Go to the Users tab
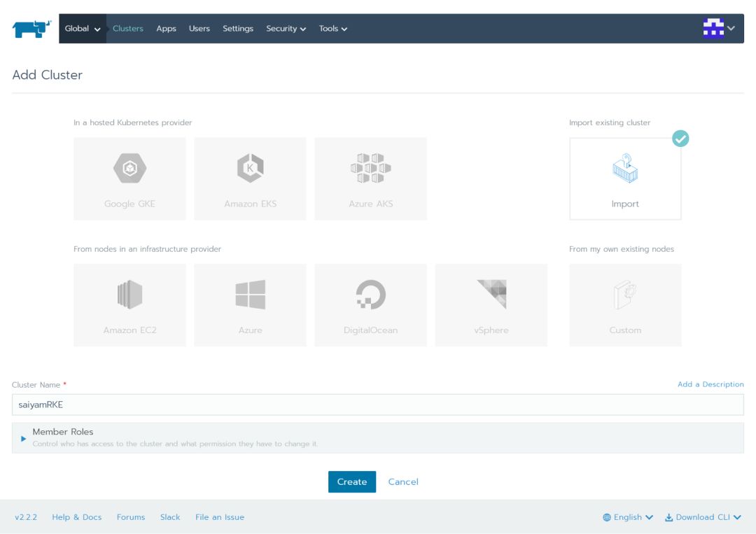Viewport: 756px width, 534px height. tap(199, 29)
